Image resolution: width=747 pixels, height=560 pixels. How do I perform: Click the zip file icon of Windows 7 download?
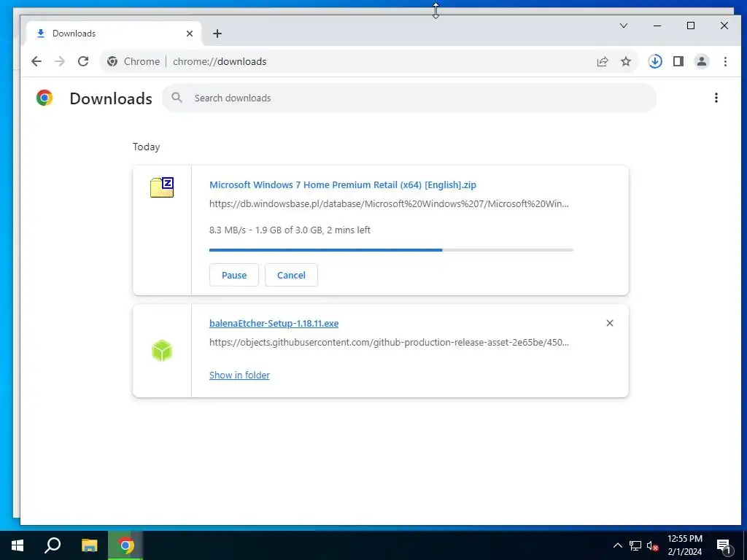162,187
